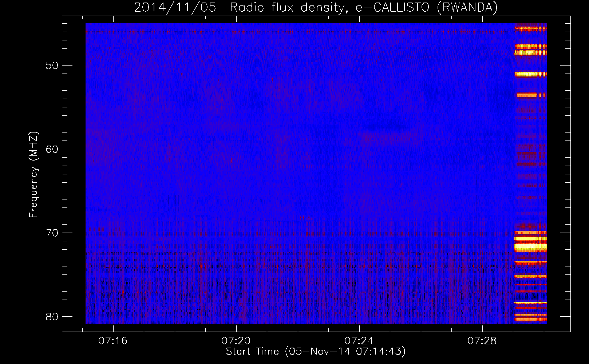This screenshot has height=364, width=589.
Task: Click the 07:28 time tick label
Action: [x=482, y=341]
